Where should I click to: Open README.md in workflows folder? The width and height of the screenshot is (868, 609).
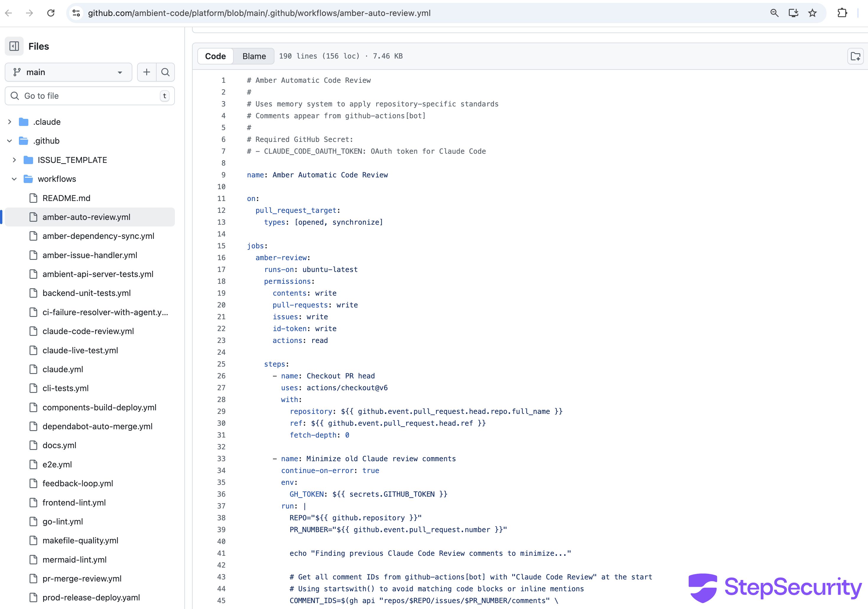(66, 198)
